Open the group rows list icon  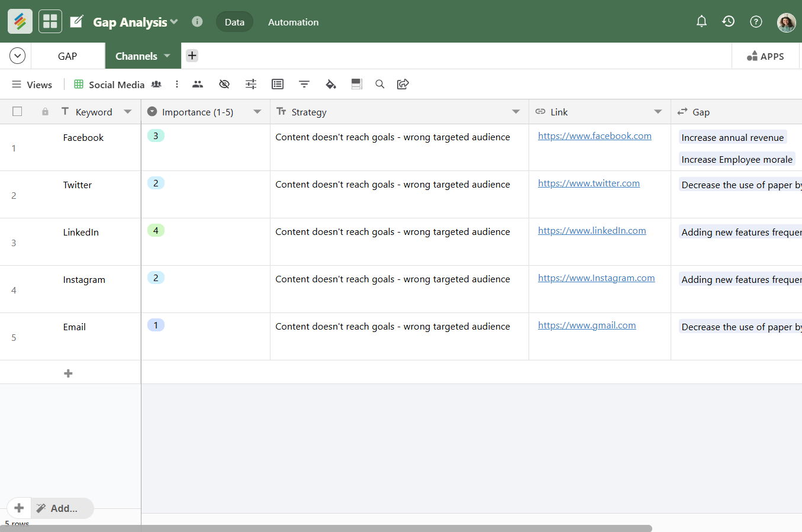pyautogui.click(x=278, y=84)
